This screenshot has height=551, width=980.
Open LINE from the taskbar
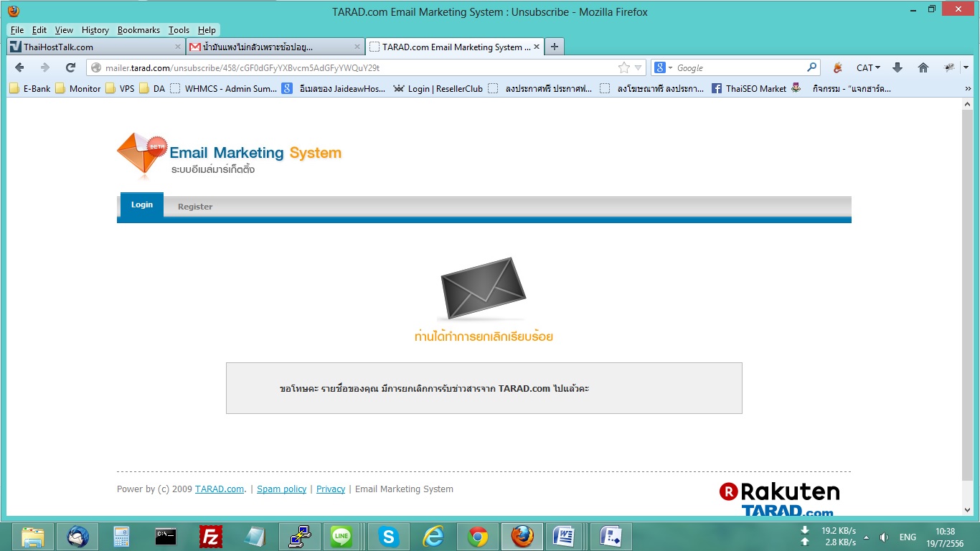[x=341, y=536]
